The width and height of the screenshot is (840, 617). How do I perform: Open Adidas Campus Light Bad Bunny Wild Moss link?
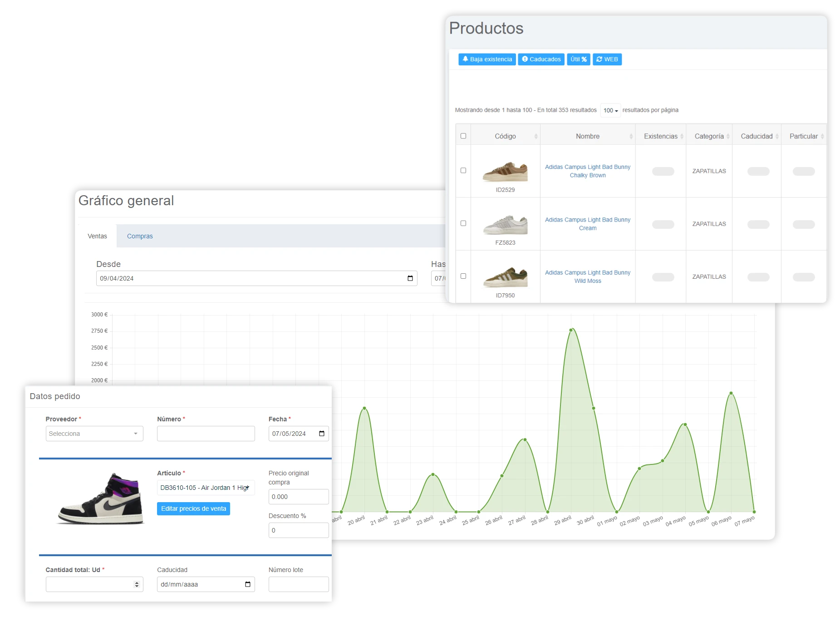pyautogui.click(x=588, y=276)
